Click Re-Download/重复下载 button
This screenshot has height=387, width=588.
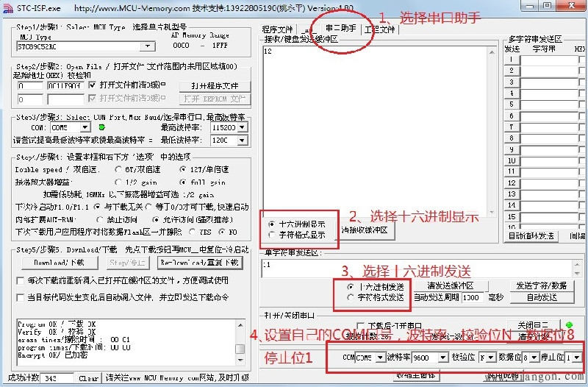[200, 263]
